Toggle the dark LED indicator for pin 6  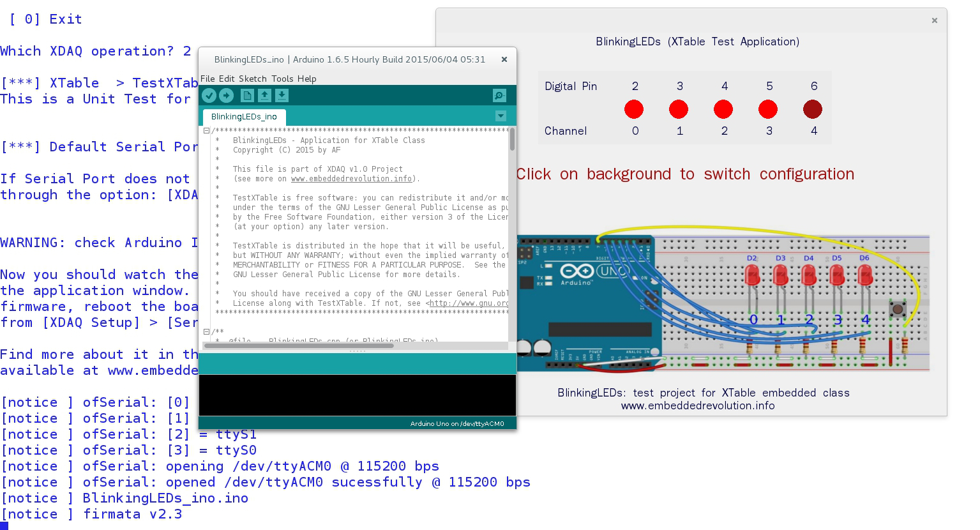[813, 109]
